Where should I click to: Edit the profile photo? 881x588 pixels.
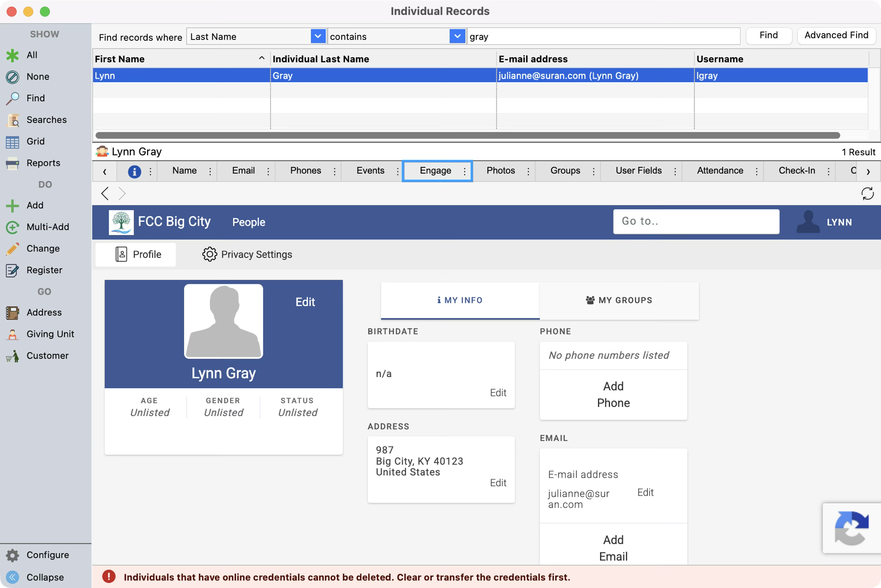(x=305, y=302)
